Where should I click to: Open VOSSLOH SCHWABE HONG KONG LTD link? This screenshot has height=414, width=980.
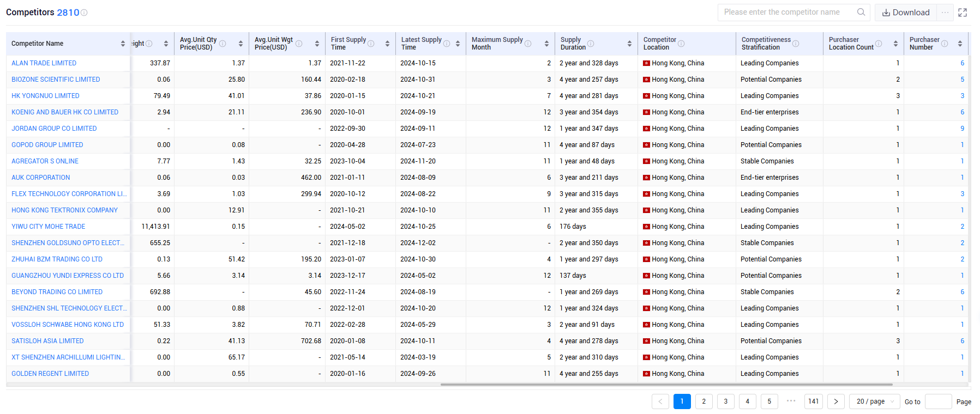pyautogui.click(x=68, y=325)
